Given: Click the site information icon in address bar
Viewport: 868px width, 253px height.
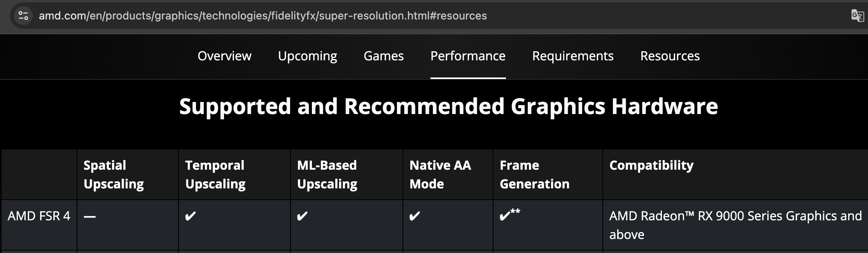Looking at the screenshot, I should (23, 16).
